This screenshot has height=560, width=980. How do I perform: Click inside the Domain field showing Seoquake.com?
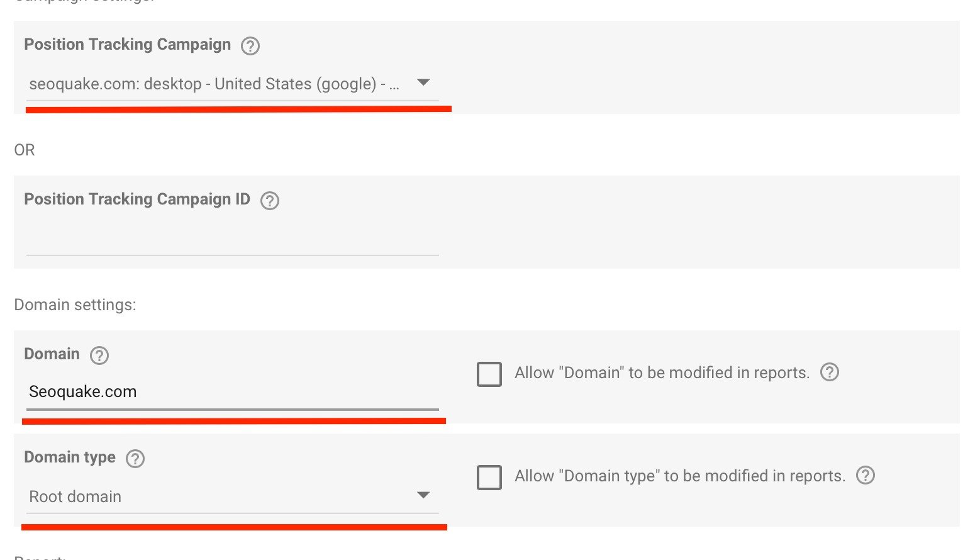click(233, 391)
